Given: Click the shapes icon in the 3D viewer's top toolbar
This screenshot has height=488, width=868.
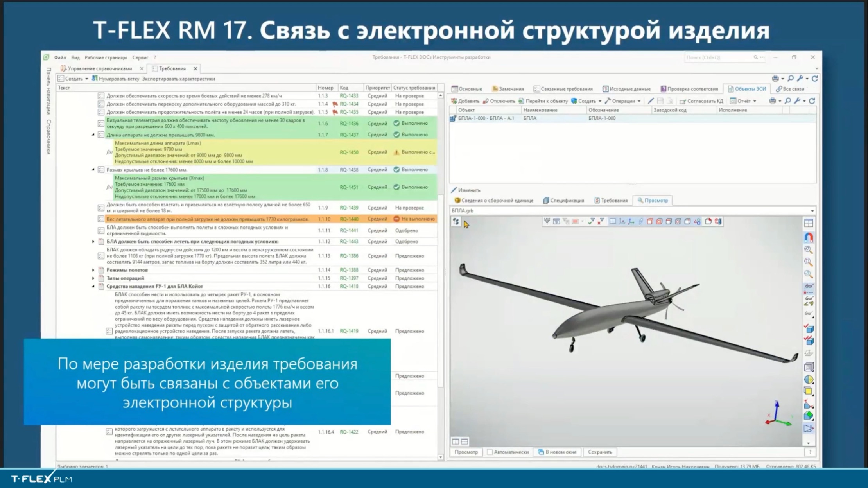Looking at the screenshot, I should (x=697, y=221).
